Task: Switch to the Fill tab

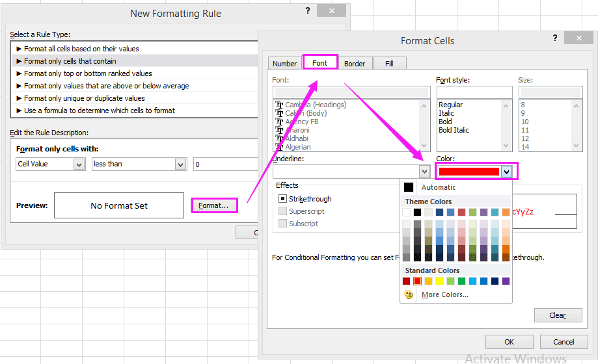Action: (389, 63)
